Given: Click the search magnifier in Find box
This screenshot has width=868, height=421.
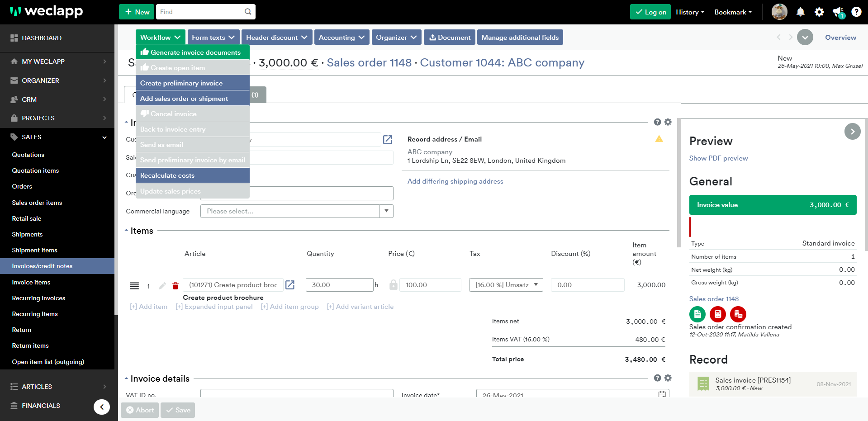Looking at the screenshot, I should 248,12.
